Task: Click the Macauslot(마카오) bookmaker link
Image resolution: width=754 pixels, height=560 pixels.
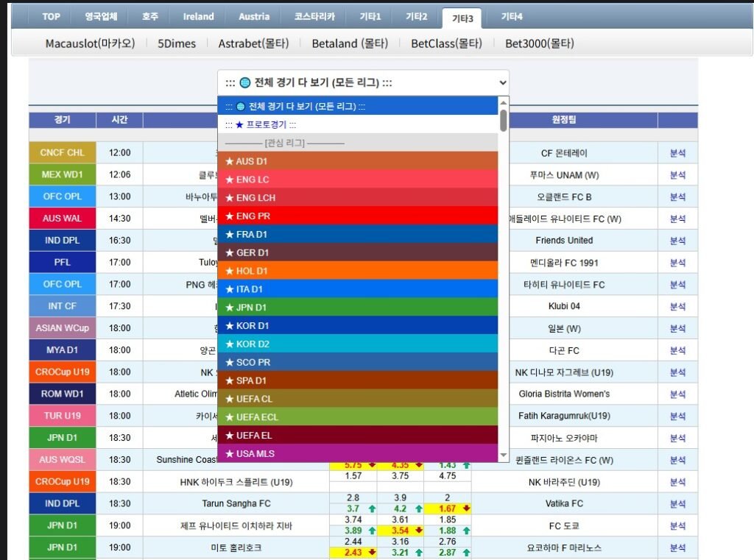Action: 90,43
